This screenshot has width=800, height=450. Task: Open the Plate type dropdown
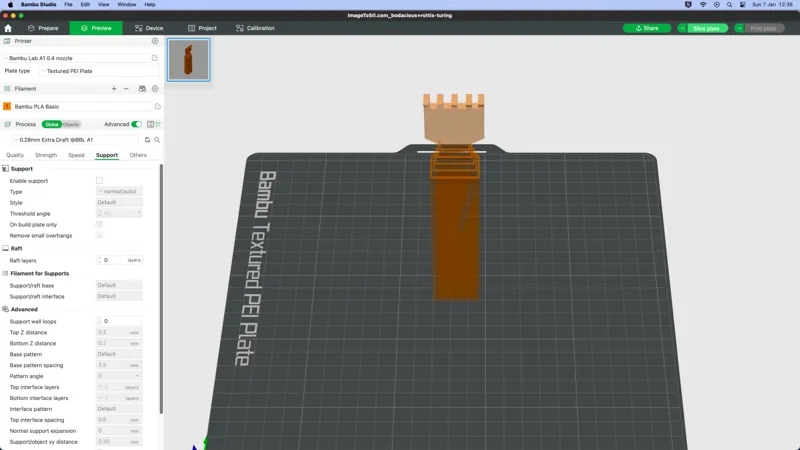point(99,71)
